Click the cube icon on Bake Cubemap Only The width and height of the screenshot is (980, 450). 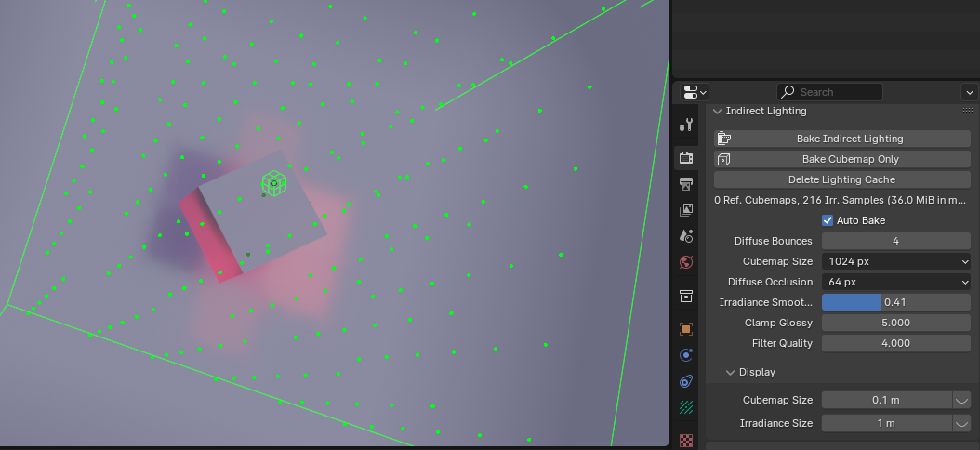pyautogui.click(x=723, y=159)
